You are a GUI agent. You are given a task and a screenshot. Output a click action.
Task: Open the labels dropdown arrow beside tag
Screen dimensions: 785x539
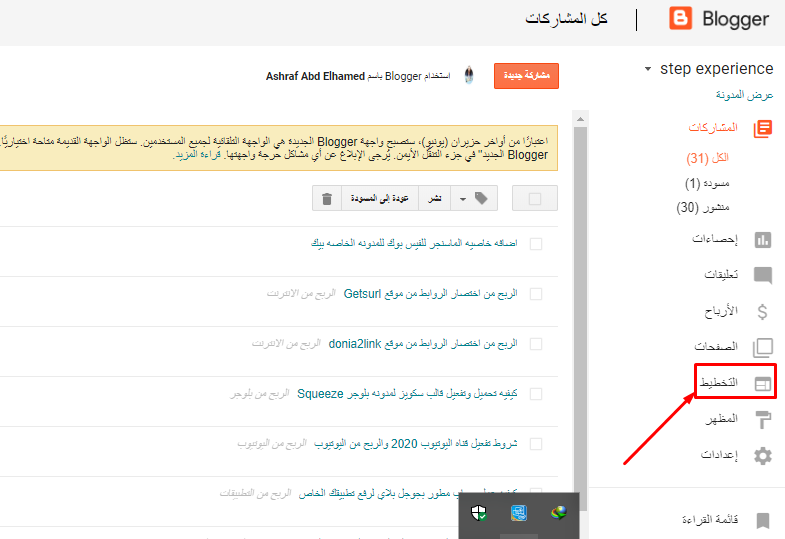463,199
